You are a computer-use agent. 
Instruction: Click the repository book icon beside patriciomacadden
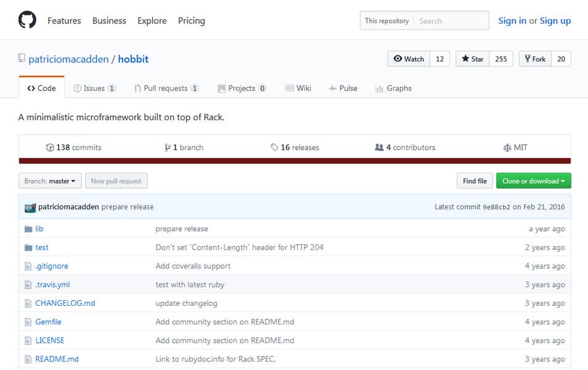[22, 58]
